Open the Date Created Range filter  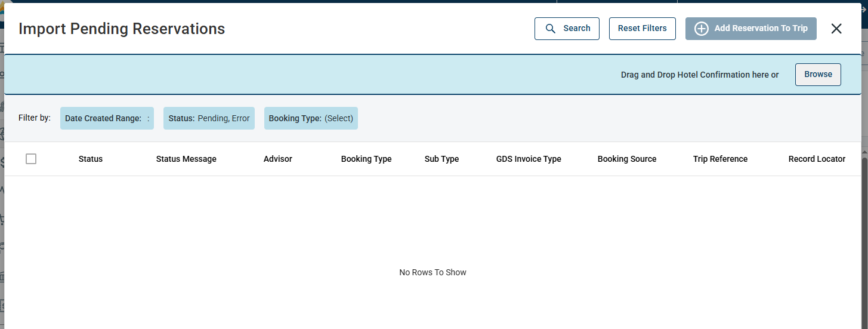click(107, 118)
